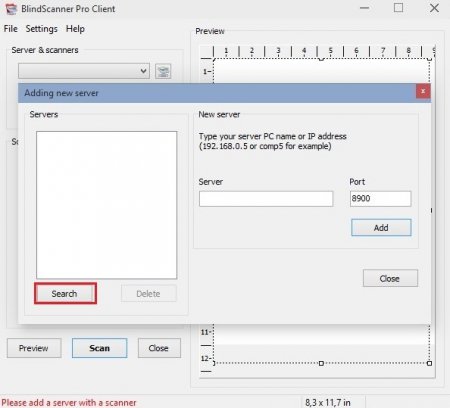450x408 pixels.
Task: Click the add server icon beside dropdown
Action: (x=163, y=71)
